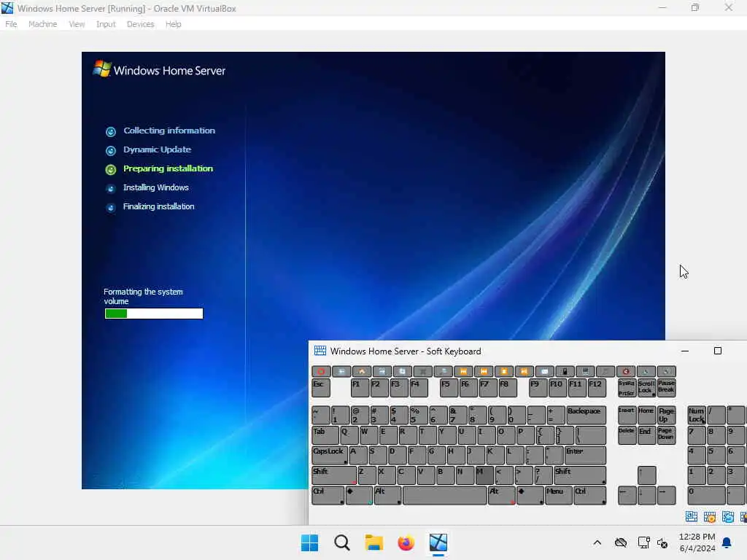The image size is (747, 560).
Task: Click the Backspace key
Action: [x=586, y=415]
